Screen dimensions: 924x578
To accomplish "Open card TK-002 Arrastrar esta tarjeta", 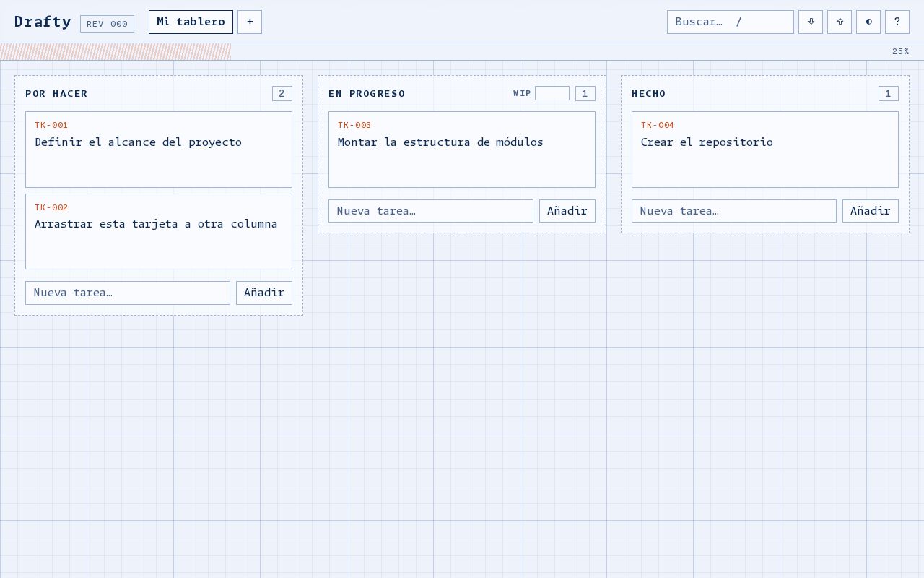I will [x=159, y=231].
